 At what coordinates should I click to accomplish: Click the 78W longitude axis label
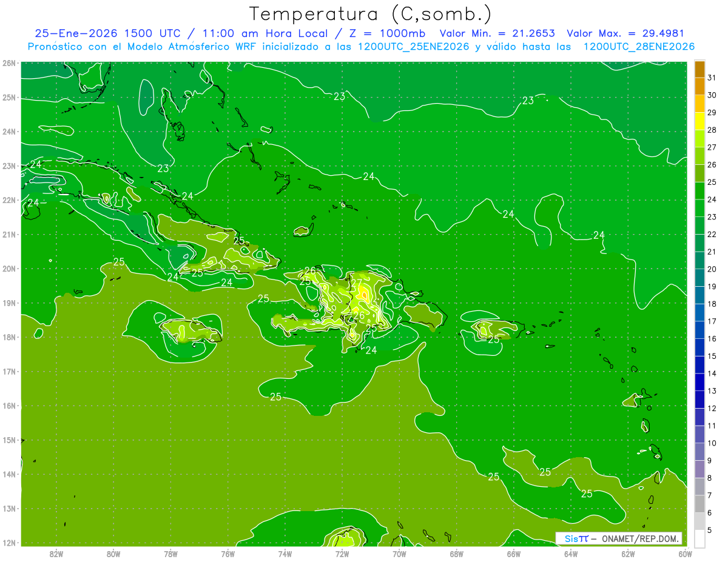pos(170,554)
